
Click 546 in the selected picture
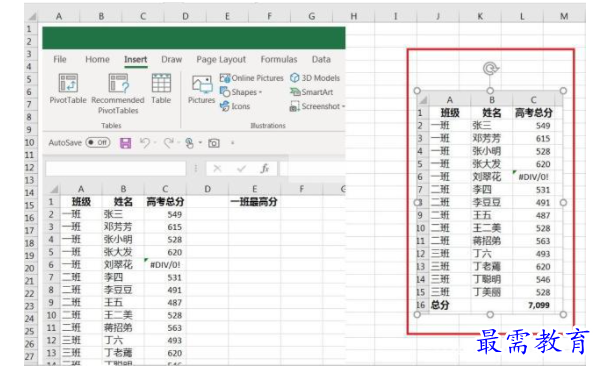click(x=543, y=280)
